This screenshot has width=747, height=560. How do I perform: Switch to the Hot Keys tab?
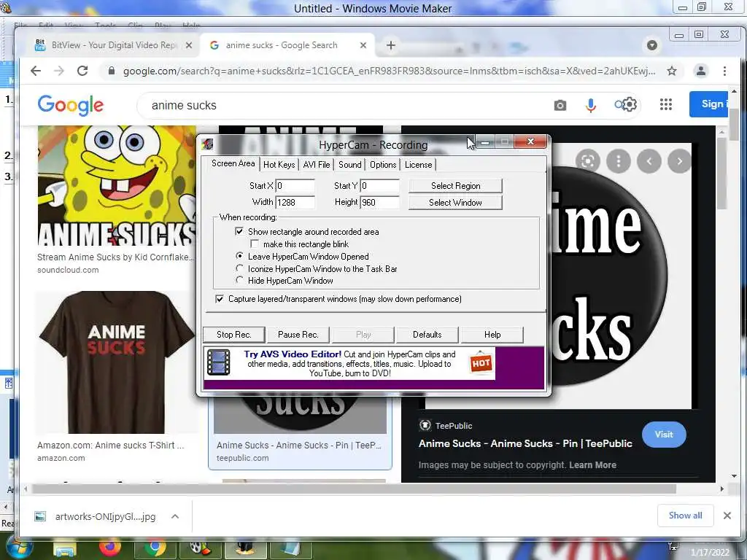279,165
